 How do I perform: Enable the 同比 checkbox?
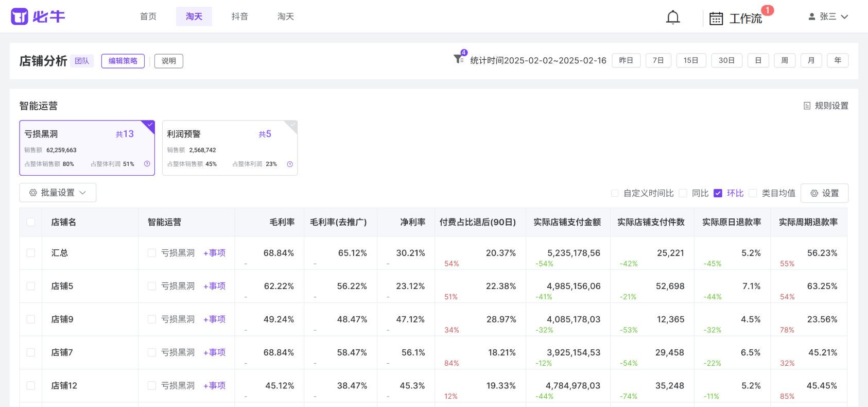[683, 193]
